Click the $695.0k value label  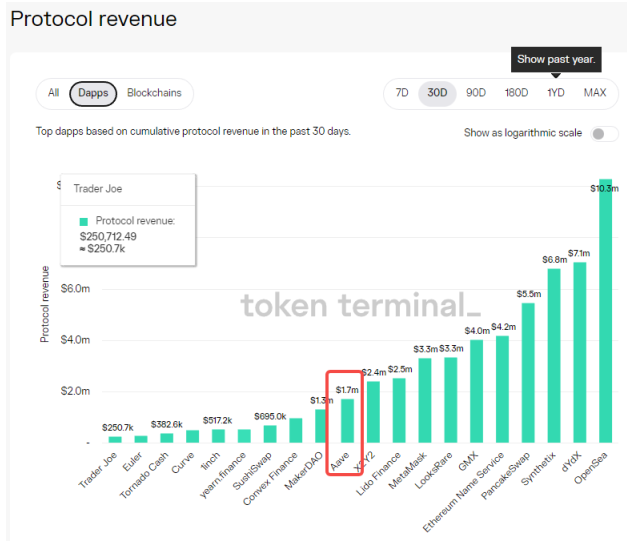[x=270, y=416]
